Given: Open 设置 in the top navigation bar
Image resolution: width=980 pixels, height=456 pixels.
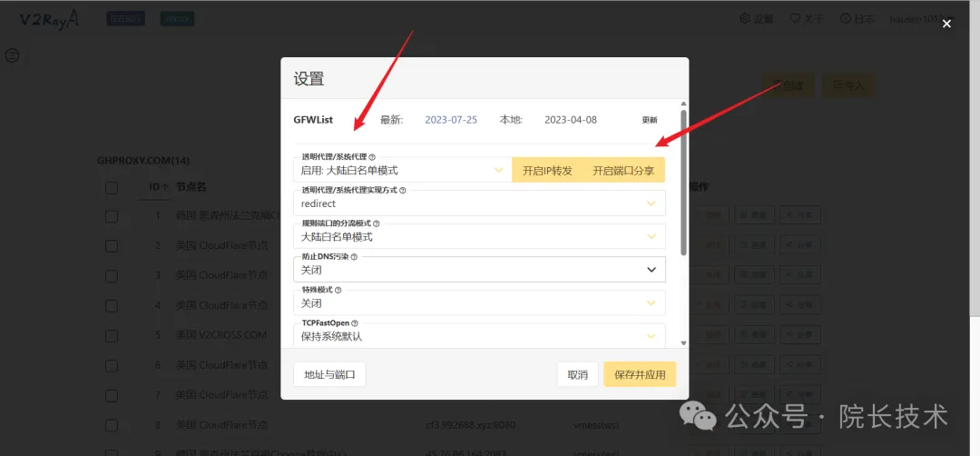Looking at the screenshot, I should click(756, 18).
